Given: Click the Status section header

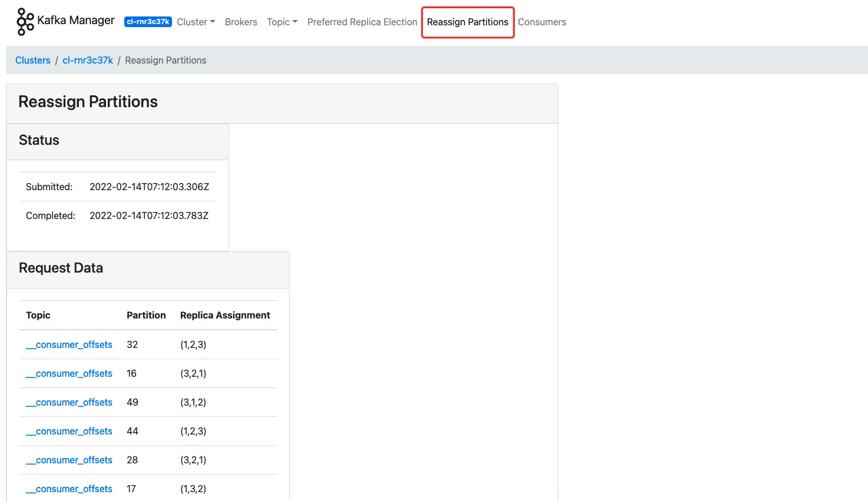Looking at the screenshot, I should click(x=39, y=140).
